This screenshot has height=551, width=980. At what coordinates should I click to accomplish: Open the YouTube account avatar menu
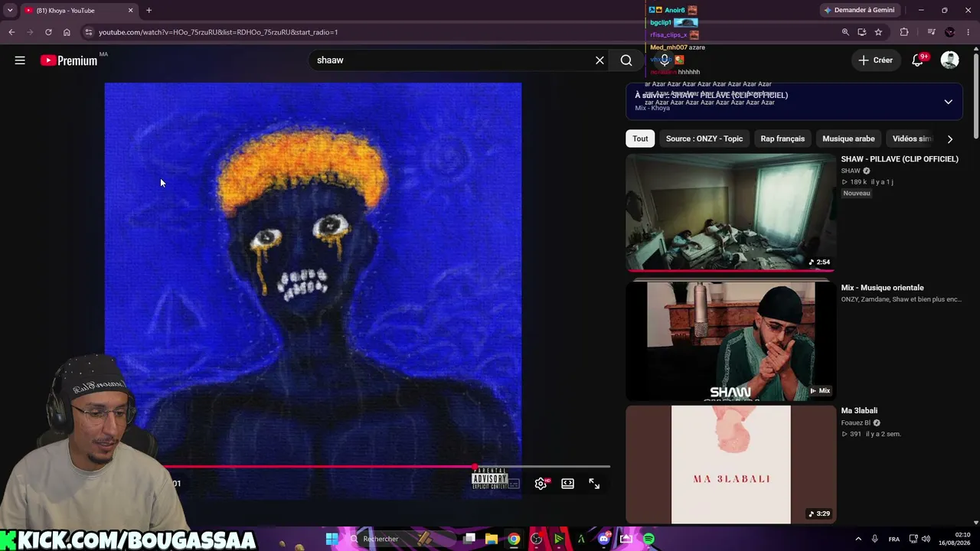(x=949, y=60)
